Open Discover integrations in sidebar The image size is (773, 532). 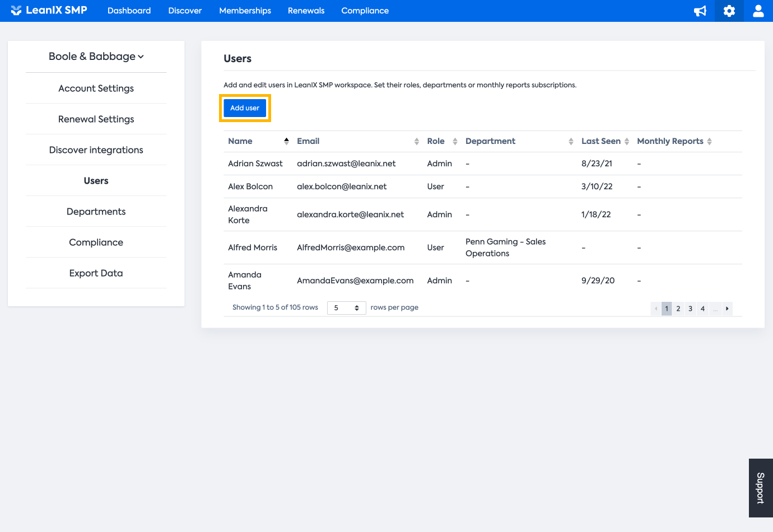[x=96, y=150]
